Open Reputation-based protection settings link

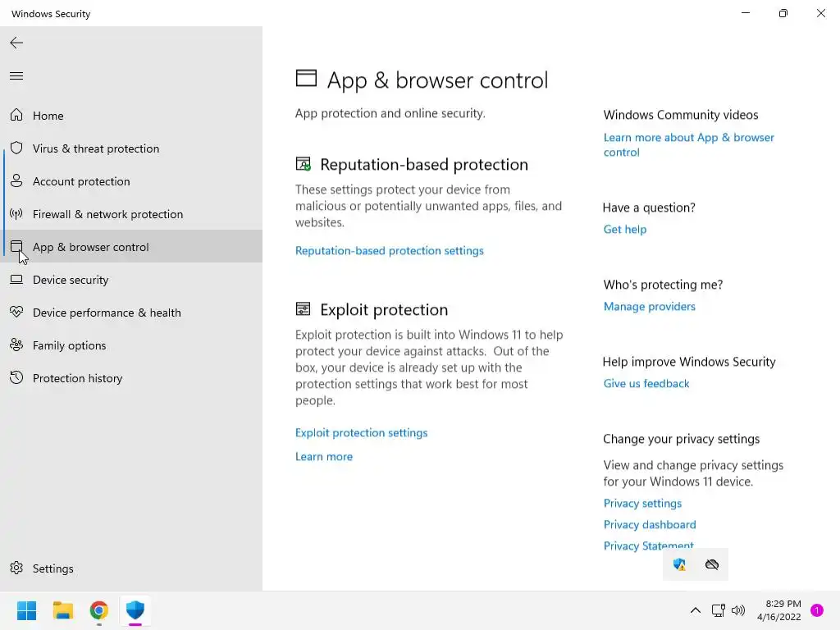click(390, 251)
